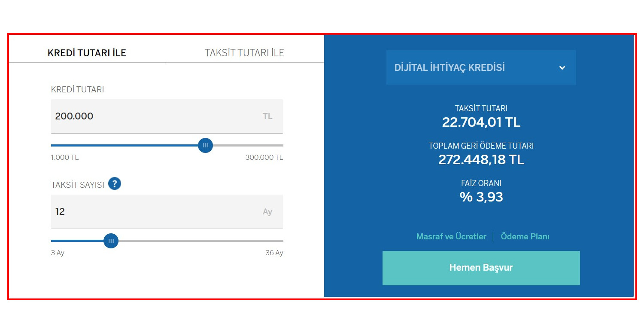Click the 1.000 TL minimum label

pos(65,158)
